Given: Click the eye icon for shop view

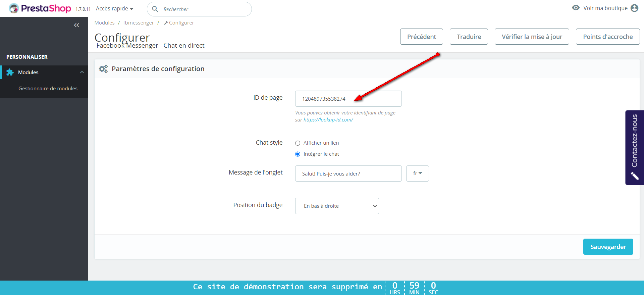Looking at the screenshot, I should click(x=576, y=8).
